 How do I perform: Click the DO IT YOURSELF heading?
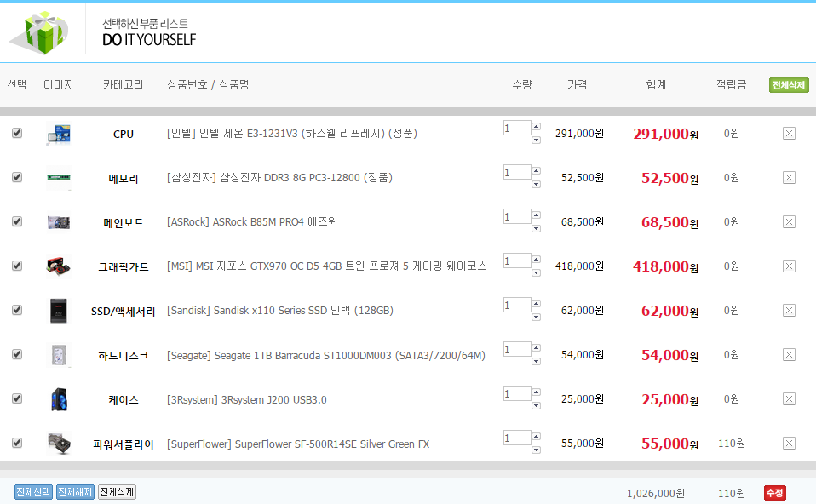pos(149,39)
